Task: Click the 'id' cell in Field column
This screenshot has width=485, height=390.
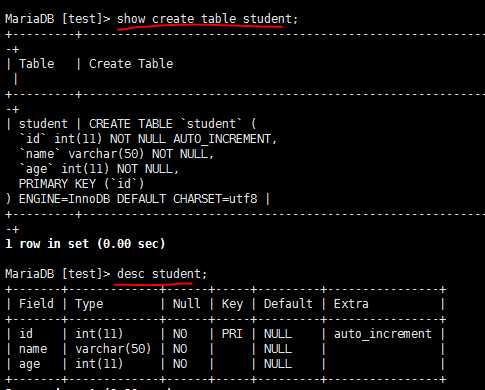Action: (26, 334)
